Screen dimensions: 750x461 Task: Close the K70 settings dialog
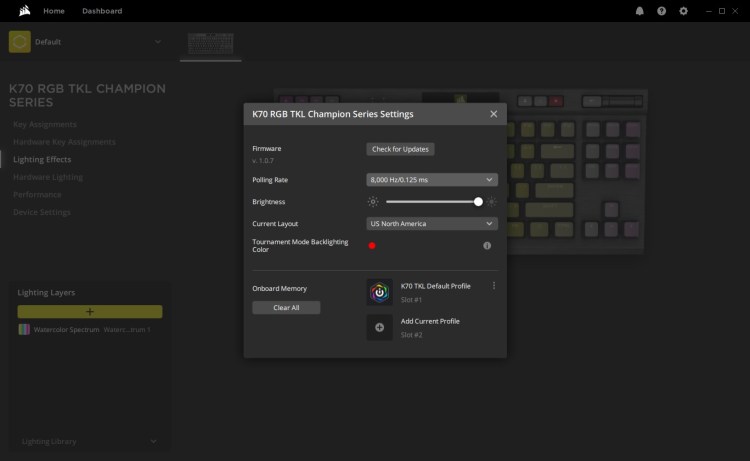493,114
